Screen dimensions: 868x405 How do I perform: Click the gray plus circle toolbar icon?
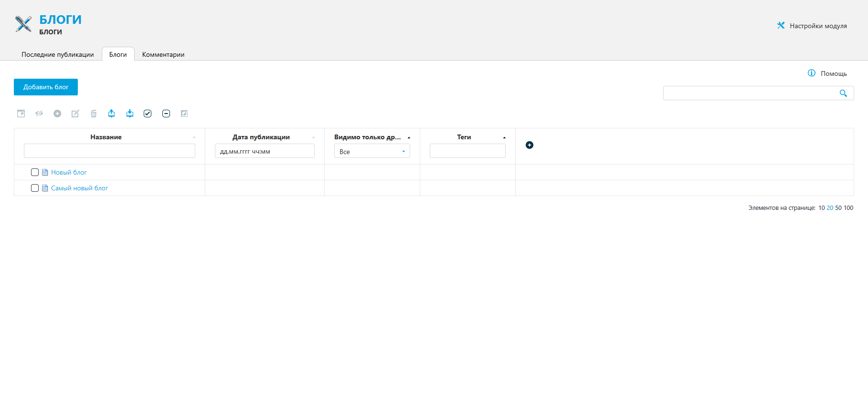pos(57,114)
